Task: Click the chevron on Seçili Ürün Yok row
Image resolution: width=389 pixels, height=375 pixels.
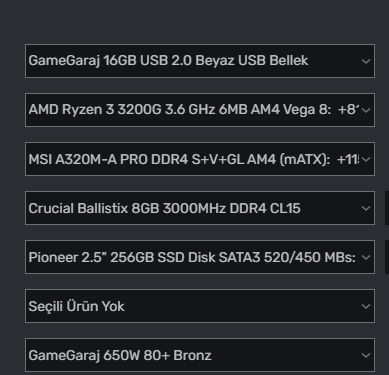Action: pos(366,306)
